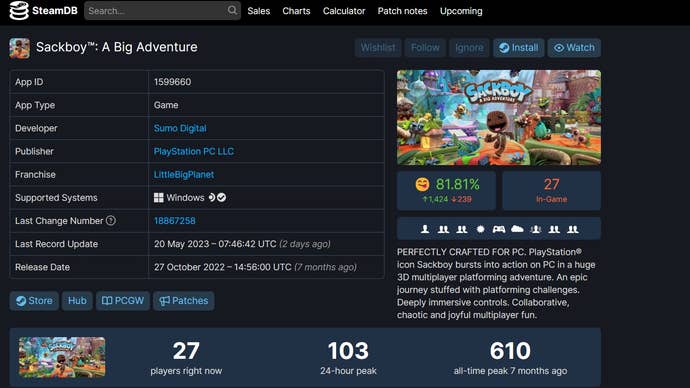Click the Steam Deck icon beside Windows
Viewport: 690px width, 388px height.
(x=212, y=198)
